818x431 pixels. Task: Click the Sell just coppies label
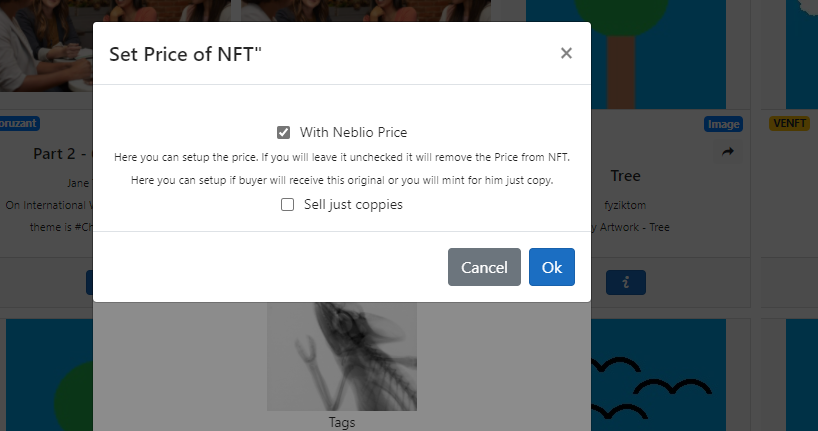[353, 205]
